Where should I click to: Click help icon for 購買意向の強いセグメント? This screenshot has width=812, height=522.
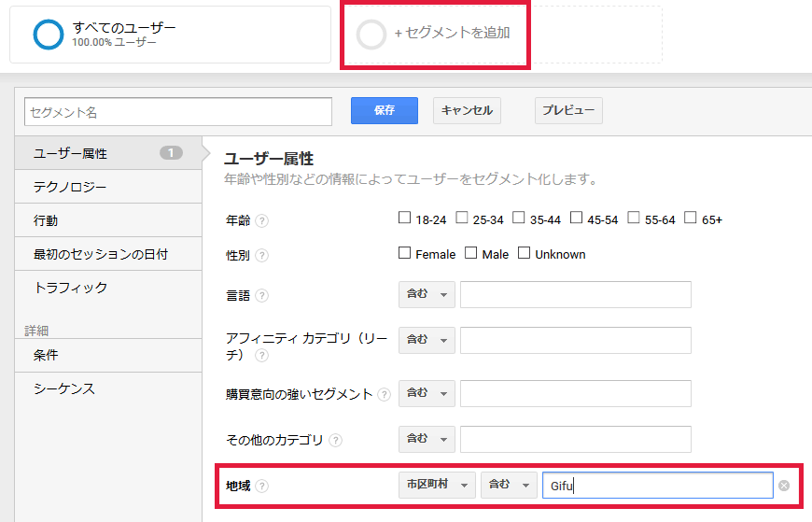(384, 394)
